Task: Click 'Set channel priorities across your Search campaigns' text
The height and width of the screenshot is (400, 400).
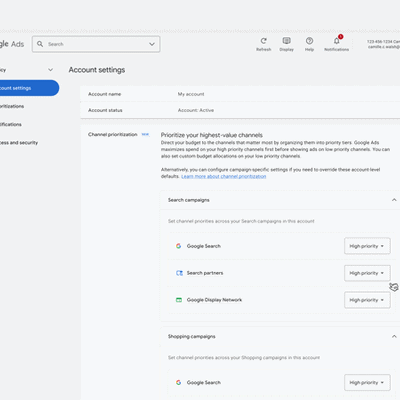Action: pyautogui.click(x=241, y=221)
